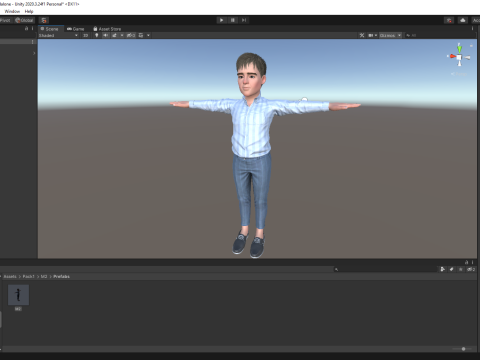480x360 pixels.
Task: Switch to the Asset Store tab
Action: 107,29
